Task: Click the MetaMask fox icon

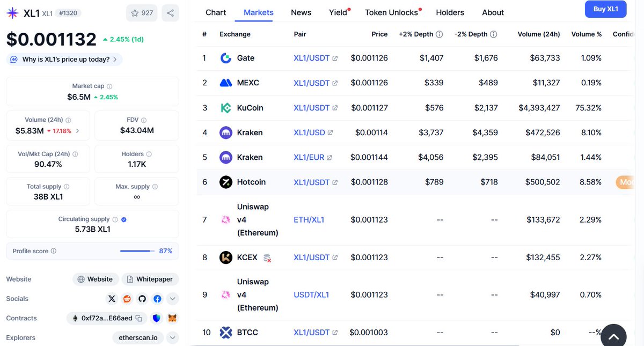Action: tap(172, 318)
